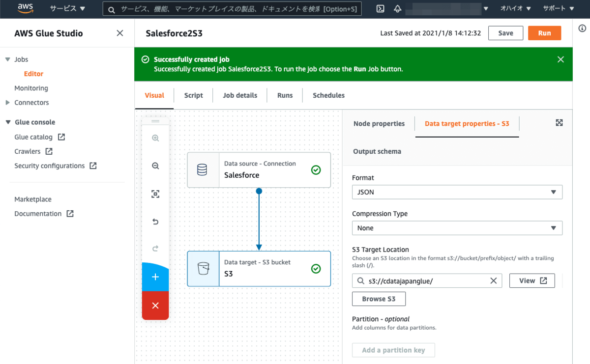This screenshot has width=590, height=364.
Task: Expand the Connectors section in sidebar
Action: [x=7, y=103]
